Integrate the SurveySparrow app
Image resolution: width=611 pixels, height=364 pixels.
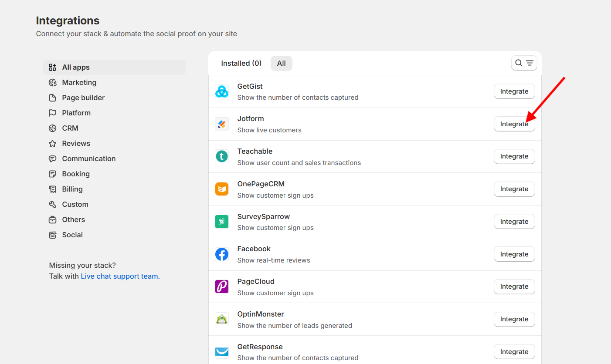coord(514,222)
